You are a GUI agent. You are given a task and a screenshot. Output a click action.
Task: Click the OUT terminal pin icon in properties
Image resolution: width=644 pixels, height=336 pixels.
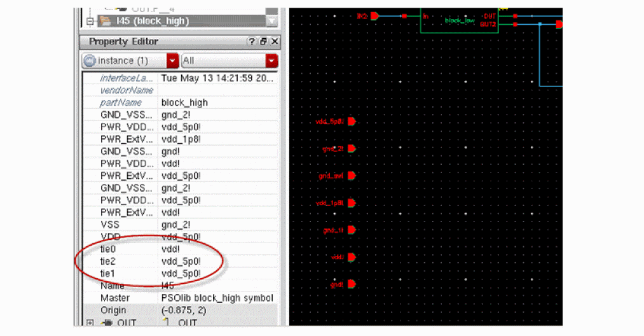click(x=107, y=323)
